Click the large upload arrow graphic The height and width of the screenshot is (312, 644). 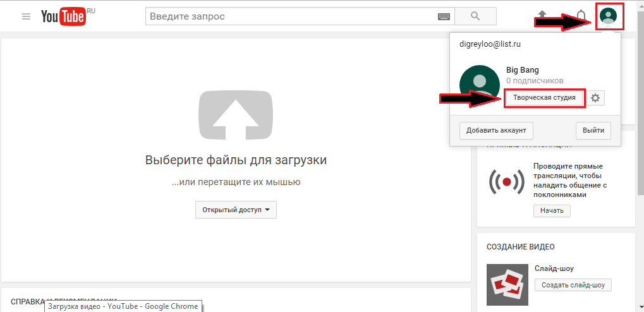click(236, 116)
